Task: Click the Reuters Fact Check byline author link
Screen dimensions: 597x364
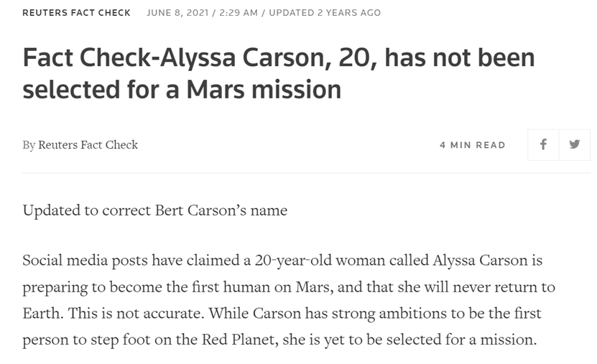Action: coord(88,145)
